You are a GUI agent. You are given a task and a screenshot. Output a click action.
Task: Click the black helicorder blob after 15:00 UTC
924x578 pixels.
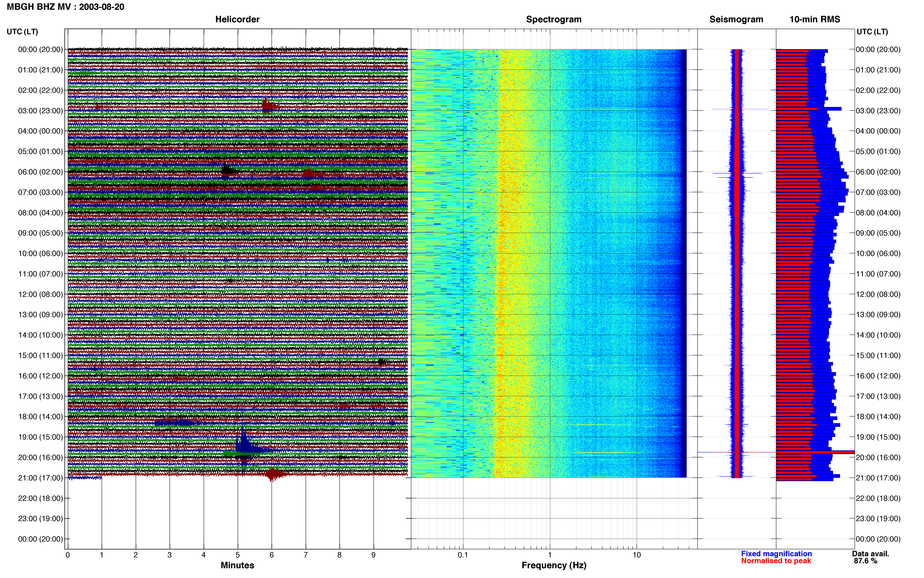(381, 362)
